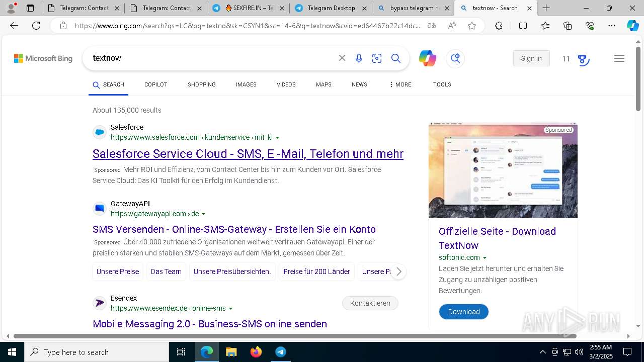
Task: Open the Favorites list icon
Action: 545,26
